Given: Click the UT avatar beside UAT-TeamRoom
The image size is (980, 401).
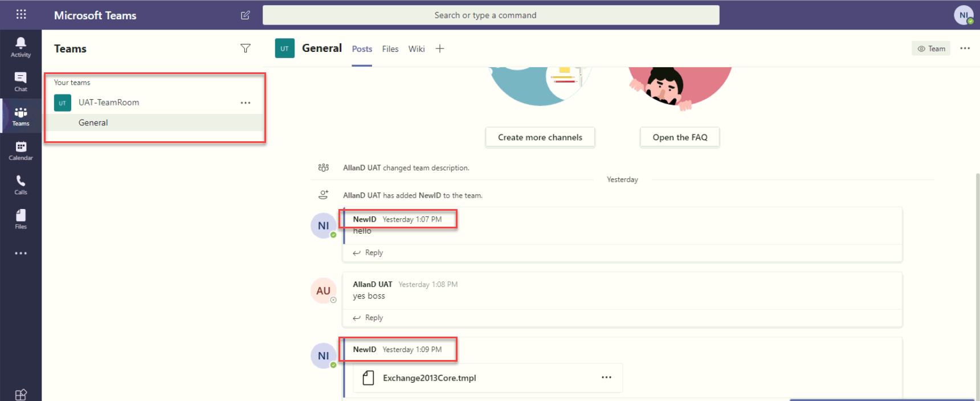Looking at the screenshot, I should (x=63, y=103).
